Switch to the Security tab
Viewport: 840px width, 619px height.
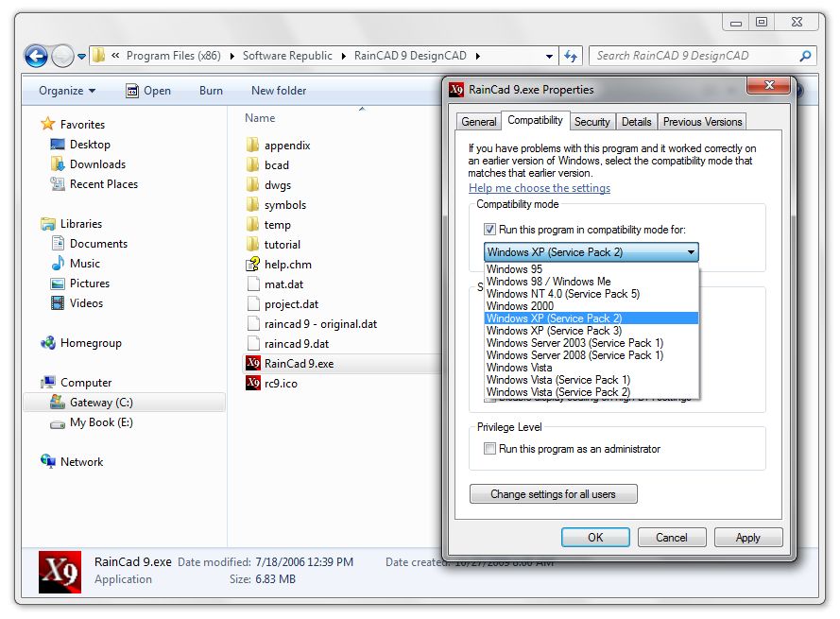pyautogui.click(x=591, y=122)
